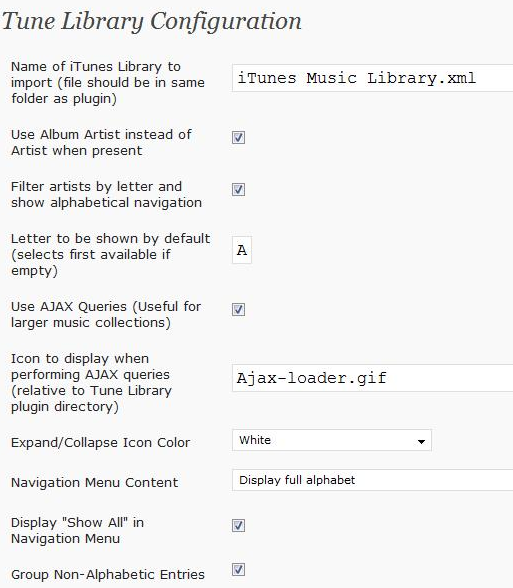This screenshot has width=513, height=588.
Task: Toggle Filter artists by letter checkbox
Action: coord(238,189)
